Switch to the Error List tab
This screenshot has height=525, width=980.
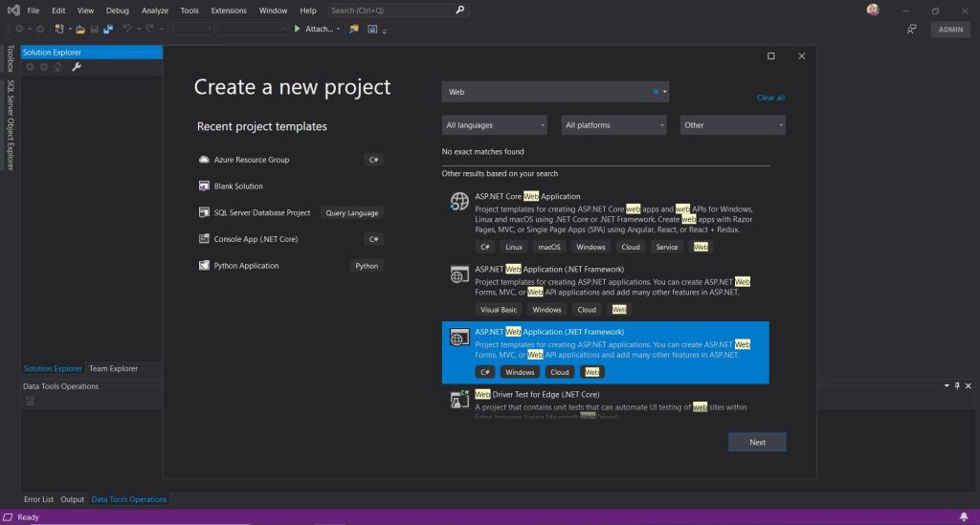click(x=39, y=499)
